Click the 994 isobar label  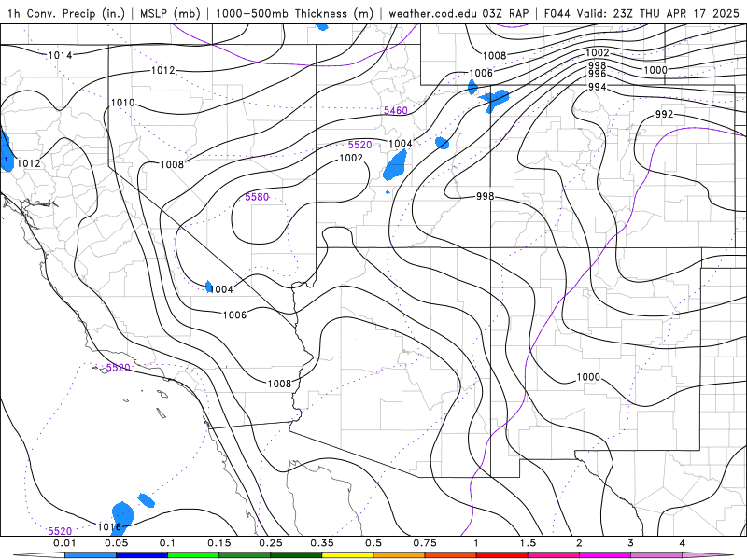click(597, 87)
